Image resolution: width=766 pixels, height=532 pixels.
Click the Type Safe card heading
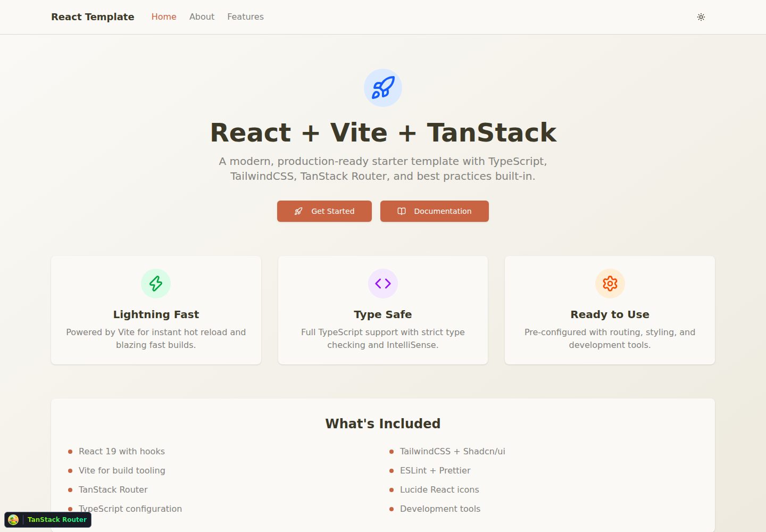[x=383, y=314]
